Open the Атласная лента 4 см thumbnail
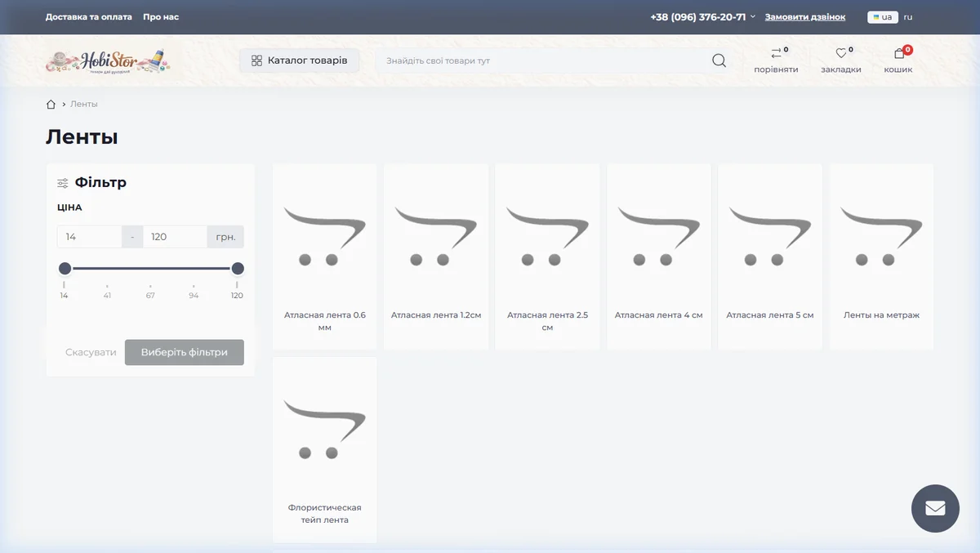The width and height of the screenshot is (980, 553). point(659,235)
